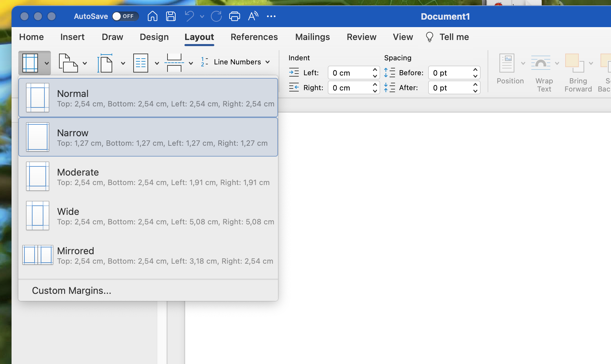Click the Save floppy disk icon
Image resolution: width=611 pixels, height=364 pixels.
(171, 16)
